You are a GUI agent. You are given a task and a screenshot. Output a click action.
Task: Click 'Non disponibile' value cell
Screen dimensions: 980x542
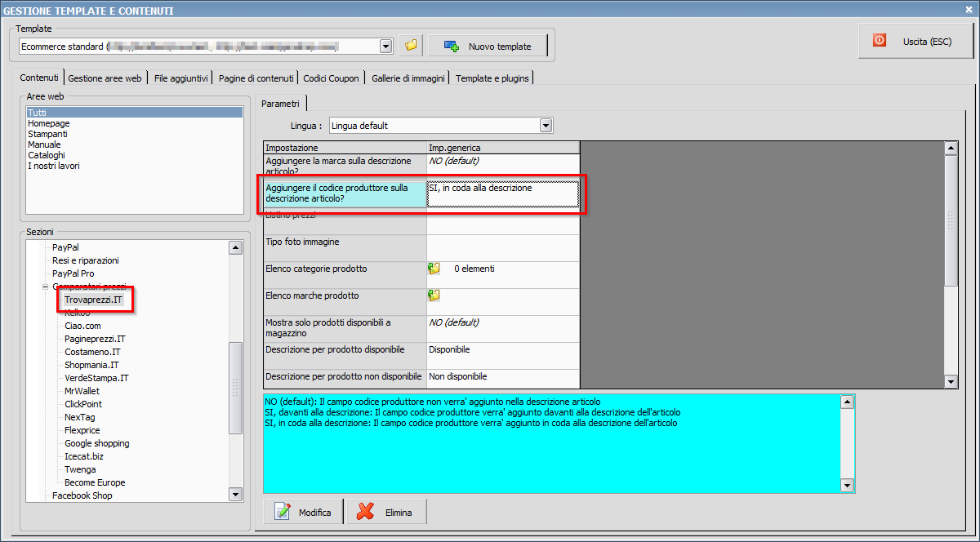[x=503, y=379]
